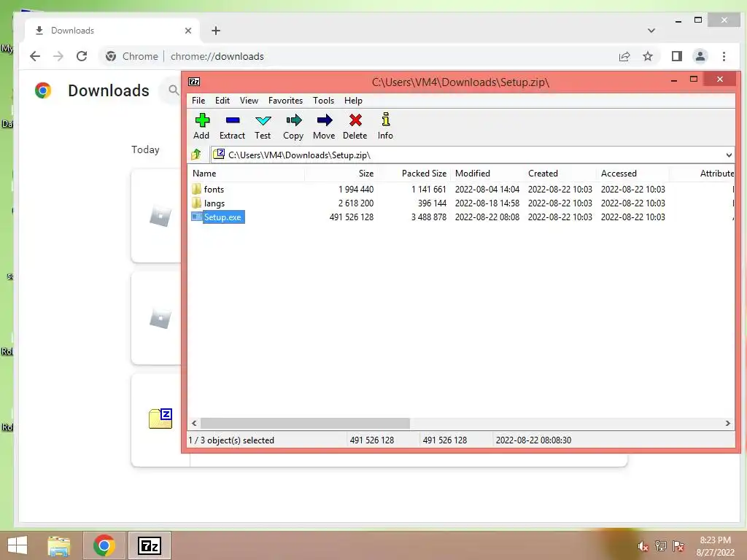Open Chrome three-dot menu
This screenshot has height=560, width=747.
point(724,56)
